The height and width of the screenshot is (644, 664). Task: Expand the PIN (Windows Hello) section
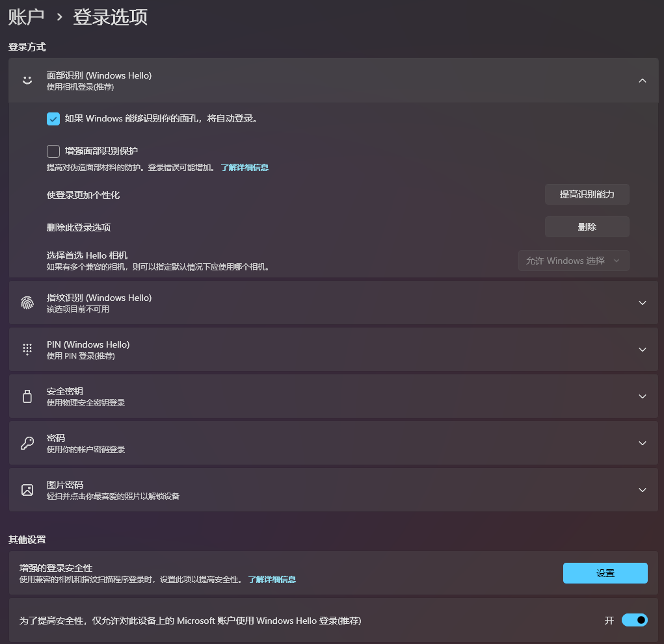tap(643, 350)
